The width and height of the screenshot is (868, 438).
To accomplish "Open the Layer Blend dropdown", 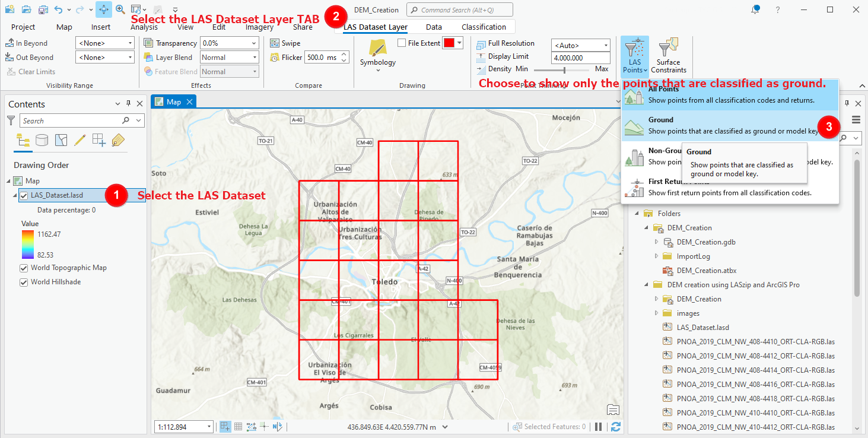I will point(229,58).
